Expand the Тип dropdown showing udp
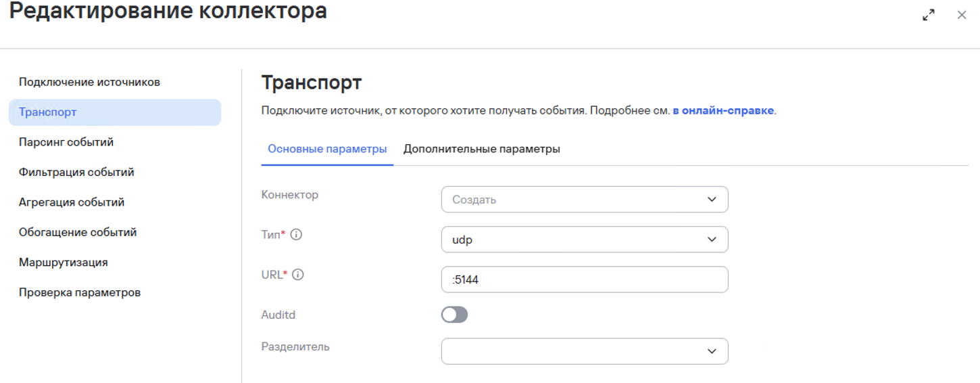 point(584,240)
